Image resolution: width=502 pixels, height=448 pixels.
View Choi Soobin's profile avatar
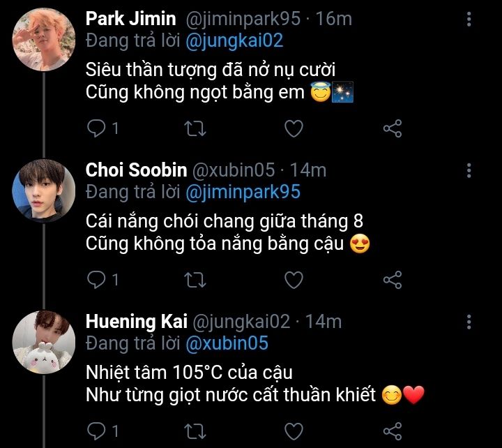pos(44,191)
